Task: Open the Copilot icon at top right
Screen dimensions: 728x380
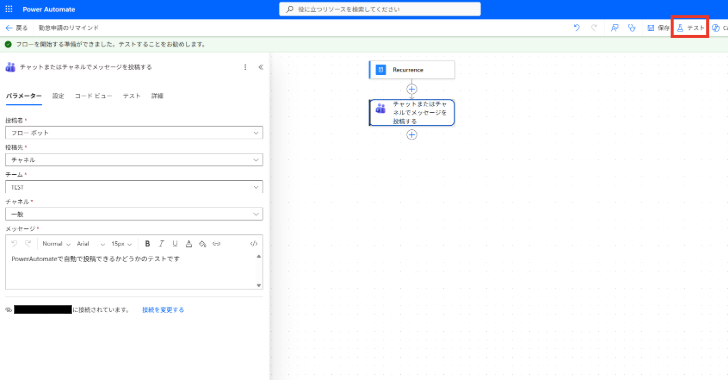Action: pyautogui.click(x=716, y=28)
